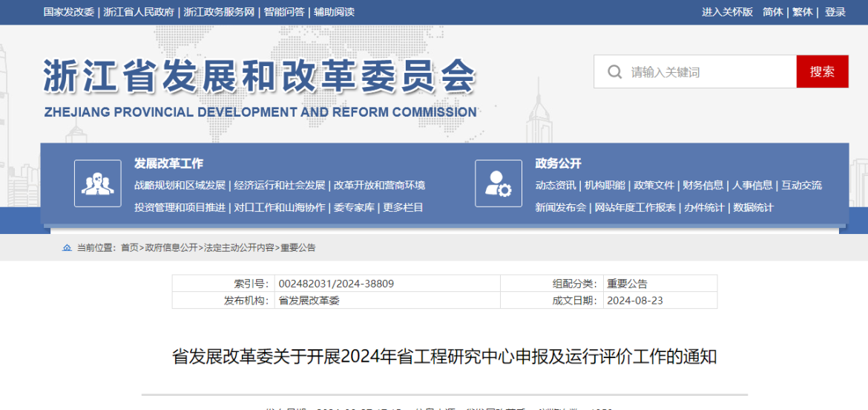Click the 发展改革工作 people group icon
Screen dimensions: 868x410
97,183
